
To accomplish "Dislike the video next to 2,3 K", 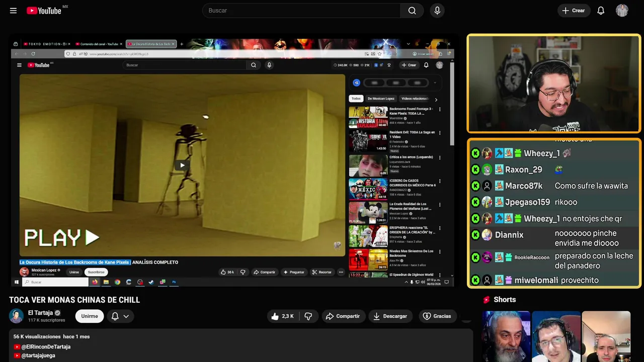I will tap(308, 316).
